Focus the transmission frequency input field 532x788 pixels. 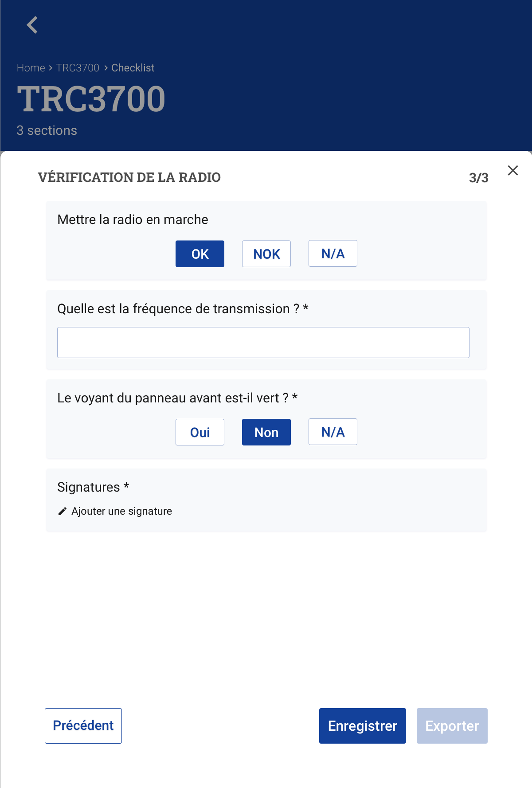pos(263,343)
